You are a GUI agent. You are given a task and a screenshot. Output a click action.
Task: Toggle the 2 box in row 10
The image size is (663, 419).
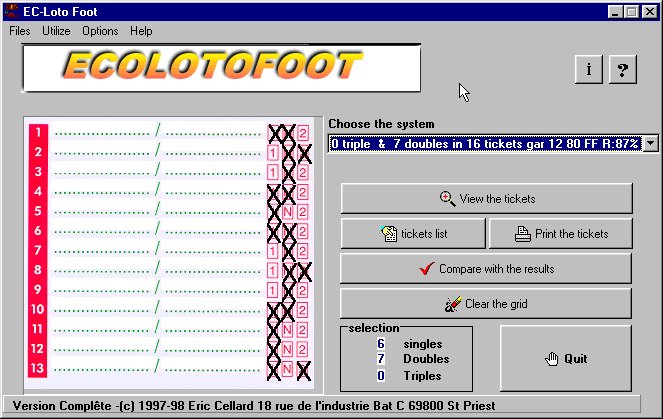coord(302,310)
